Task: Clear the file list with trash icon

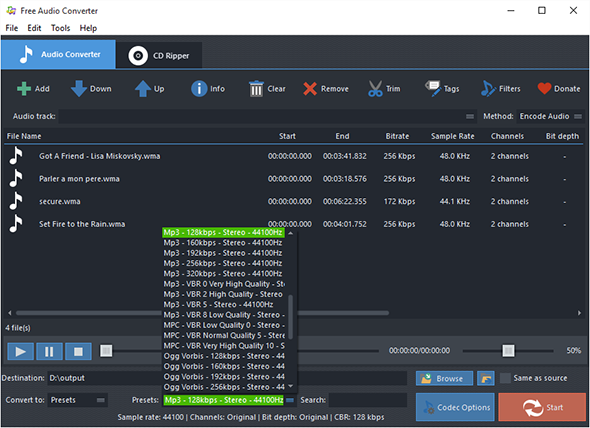Action: point(256,89)
